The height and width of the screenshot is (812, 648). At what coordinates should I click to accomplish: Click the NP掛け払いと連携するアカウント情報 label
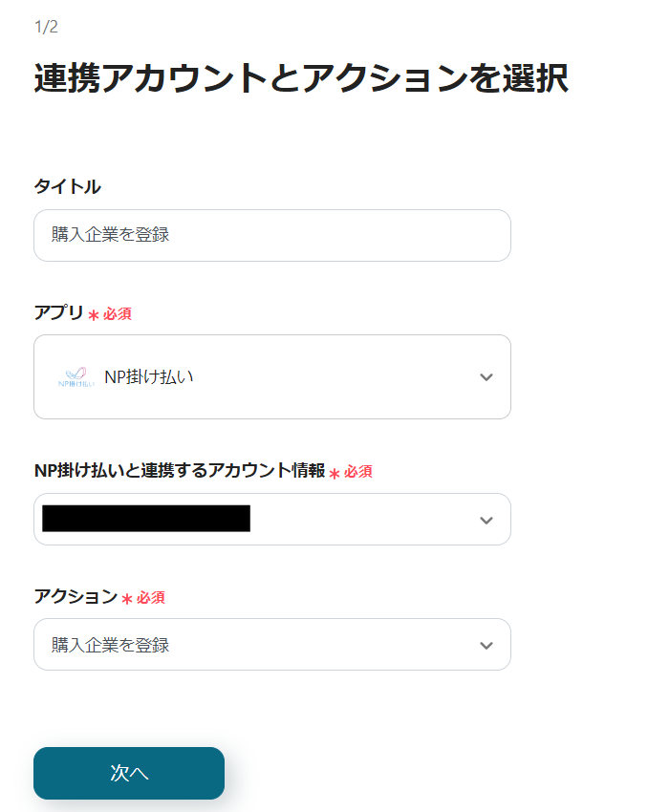(x=179, y=470)
